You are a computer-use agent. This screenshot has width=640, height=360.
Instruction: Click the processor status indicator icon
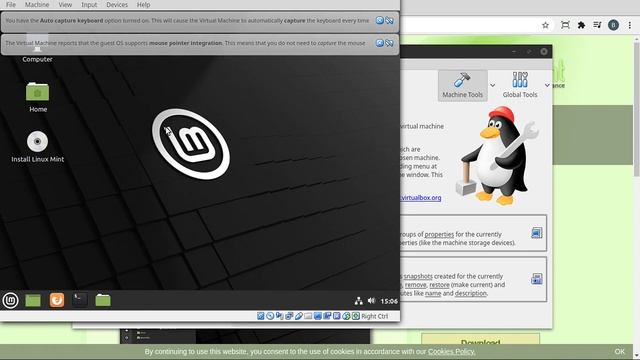[337, 316]
